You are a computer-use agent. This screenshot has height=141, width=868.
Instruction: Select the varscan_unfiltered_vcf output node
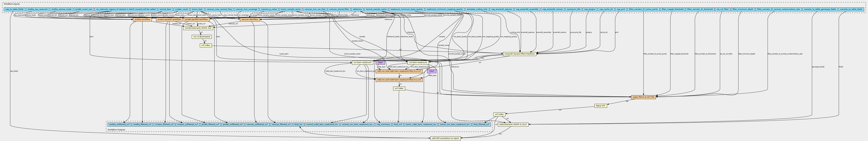point(257,124)
